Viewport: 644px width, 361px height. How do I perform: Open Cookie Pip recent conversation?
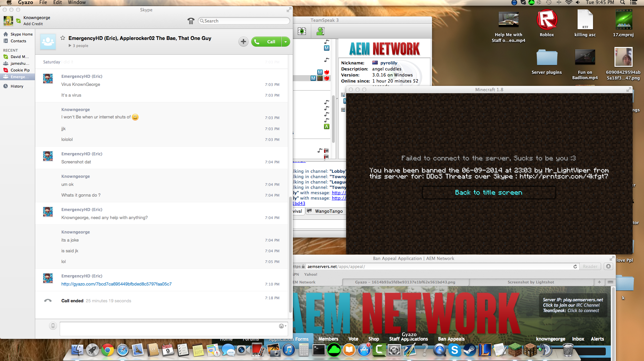(x=16, y=70)
